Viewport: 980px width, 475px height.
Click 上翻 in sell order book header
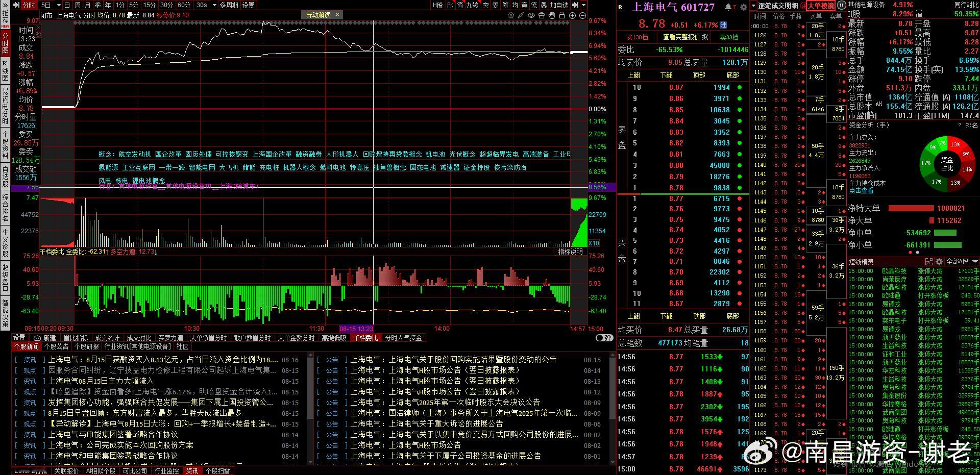click(x=633, y=75)
